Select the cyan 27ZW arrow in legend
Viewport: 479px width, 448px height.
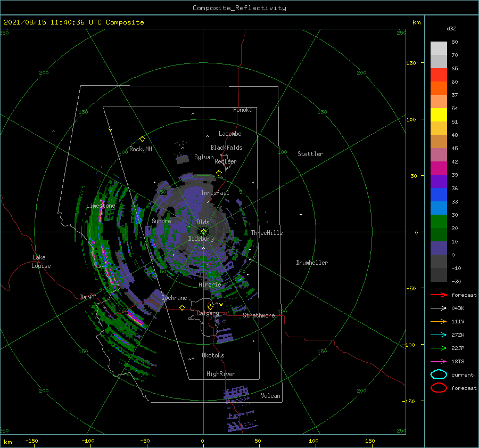click(x=439, y=335)
